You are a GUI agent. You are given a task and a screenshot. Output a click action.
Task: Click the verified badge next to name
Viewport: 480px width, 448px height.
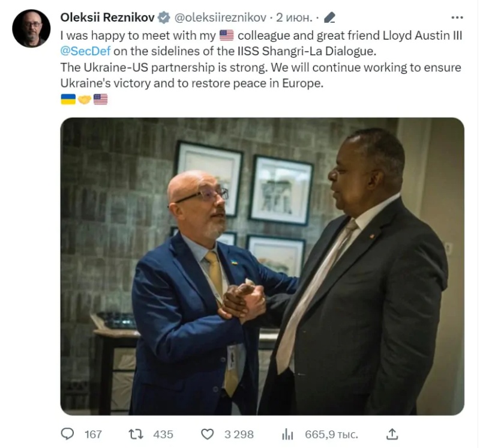coord(164,17)
